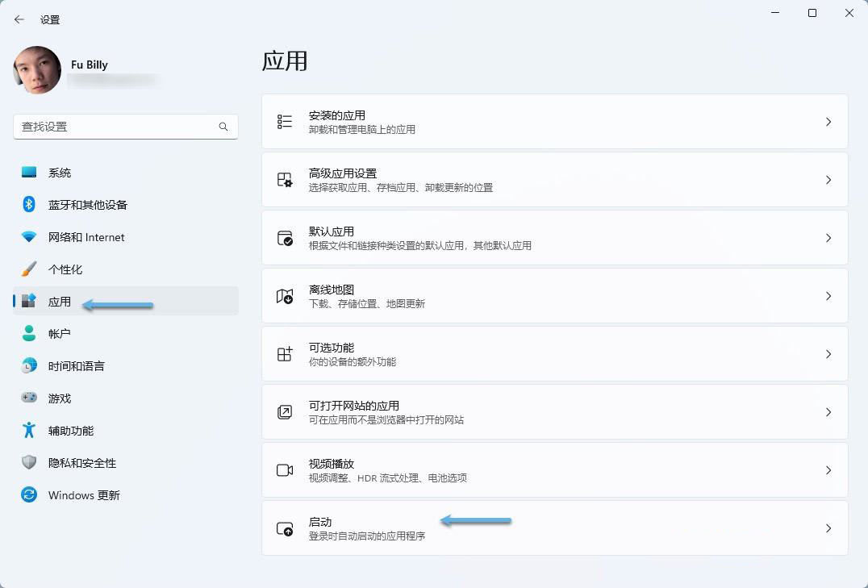Open 隐私和安全性 via the shield icon

click(29, 462)
